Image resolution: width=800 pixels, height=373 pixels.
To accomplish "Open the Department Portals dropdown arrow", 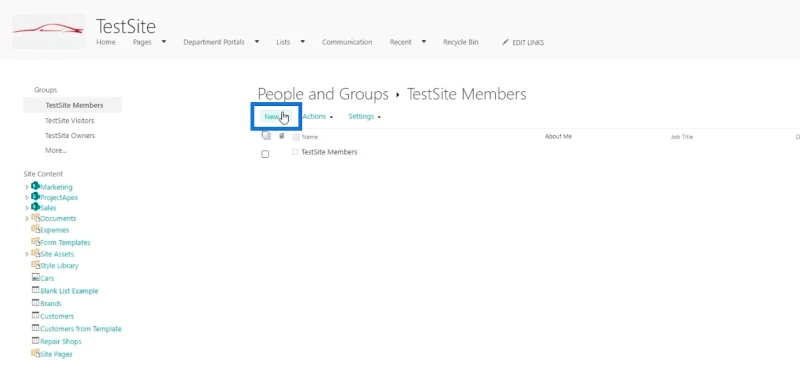I will click(x=257, y=42).
